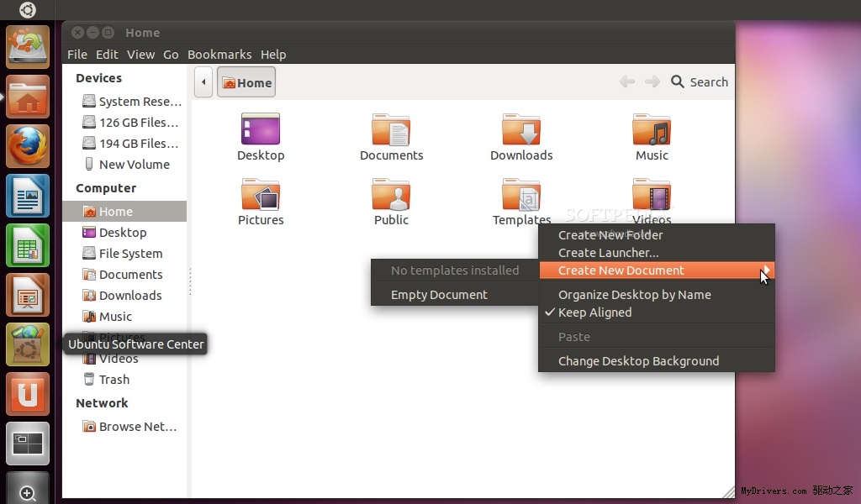Expand the Create New Document submenu
The height and width of the screenshot is (504, 861).
coord(621,270)
